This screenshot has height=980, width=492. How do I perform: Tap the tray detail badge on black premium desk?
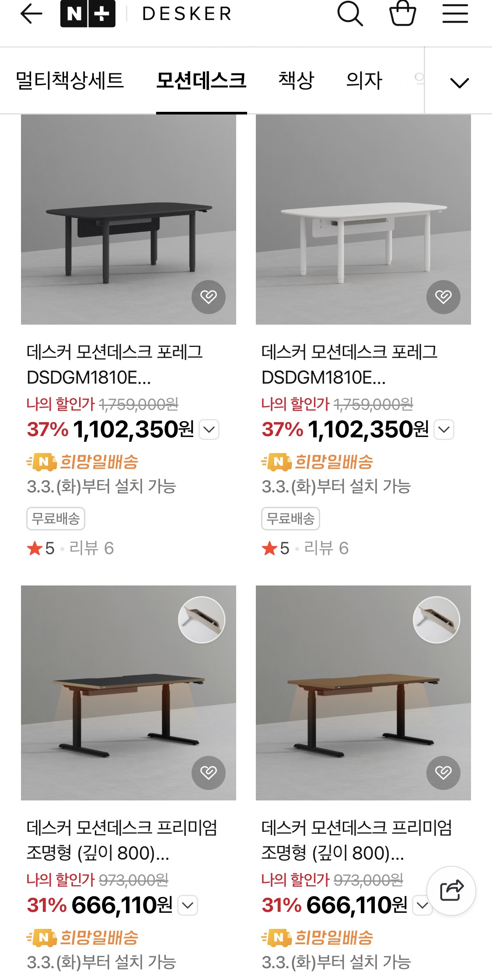[202, 620]
